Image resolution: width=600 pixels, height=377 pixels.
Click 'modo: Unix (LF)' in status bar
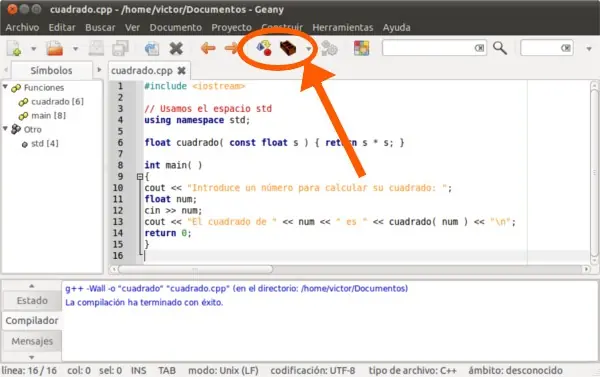[x=223, y=370]
